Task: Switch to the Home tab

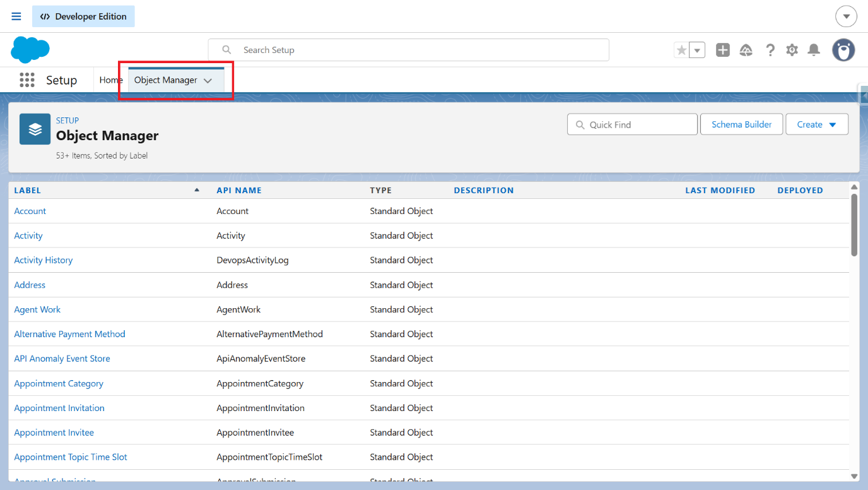Action: click(x=111, y=80)
